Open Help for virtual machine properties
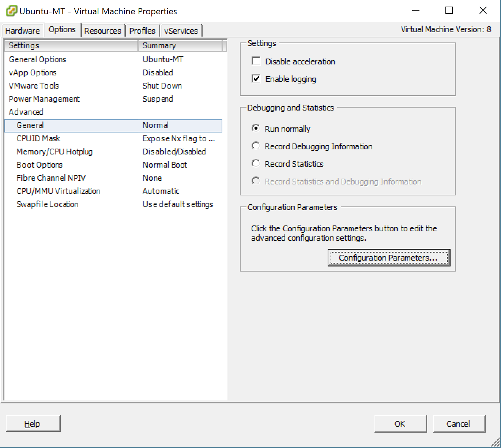Viewport: 501px width, 448px height. [x=33, y=423]
